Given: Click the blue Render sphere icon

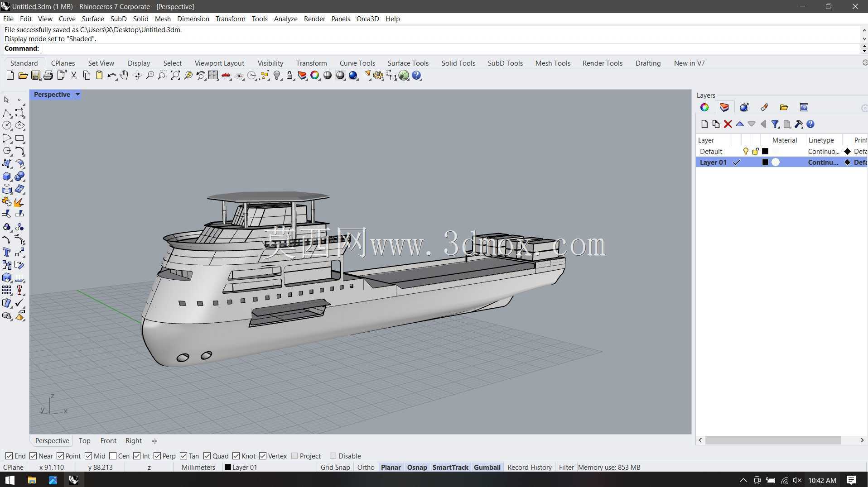Looking at the screenshot, I should click(x=353, y=76).
